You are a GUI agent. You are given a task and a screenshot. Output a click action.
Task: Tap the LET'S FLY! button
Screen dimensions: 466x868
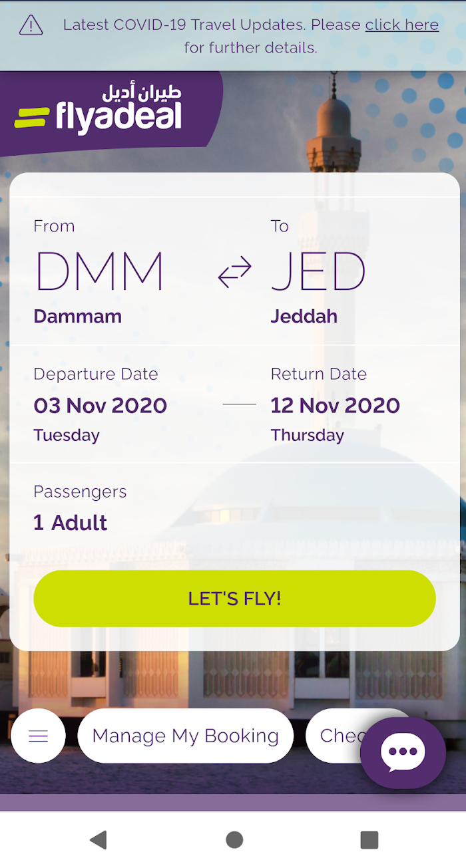[x=234, y=599]
